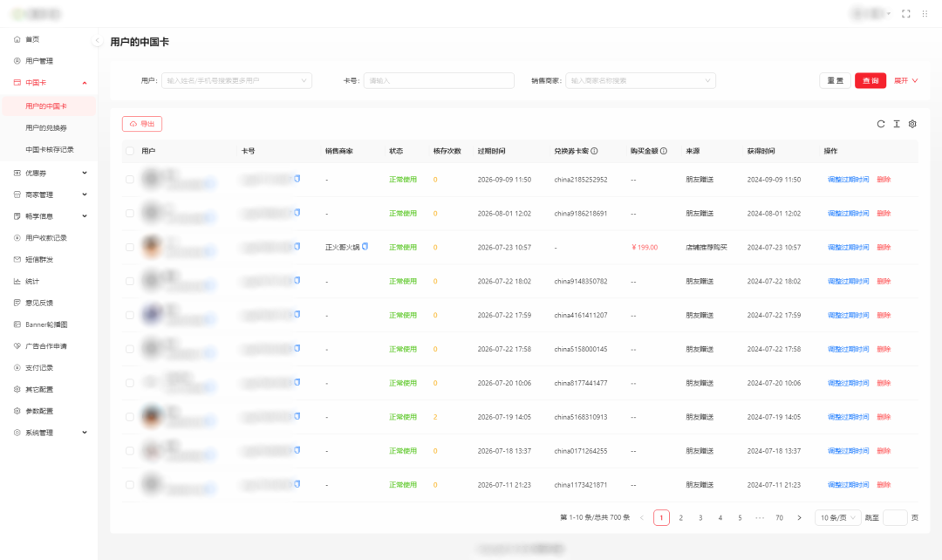Click the refresh icon above the table
This screenshot has width=942, height=560.
[881, 124]
